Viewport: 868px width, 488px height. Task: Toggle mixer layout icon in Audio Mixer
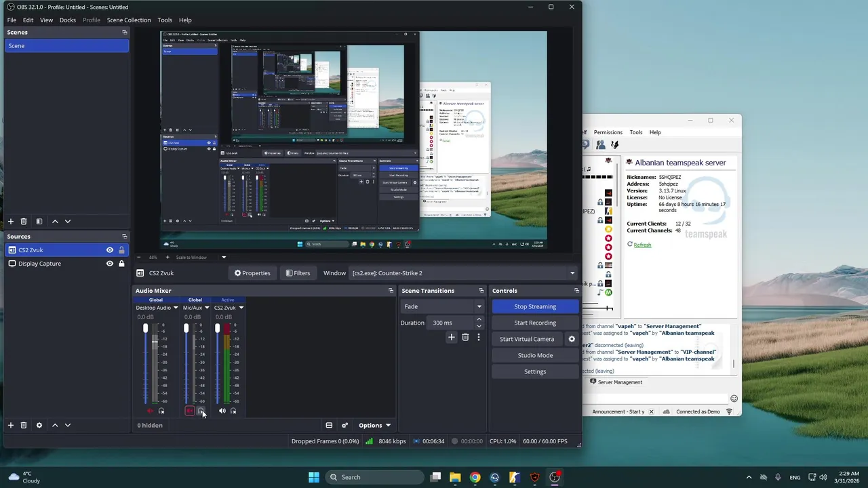(x=329, y=425)
